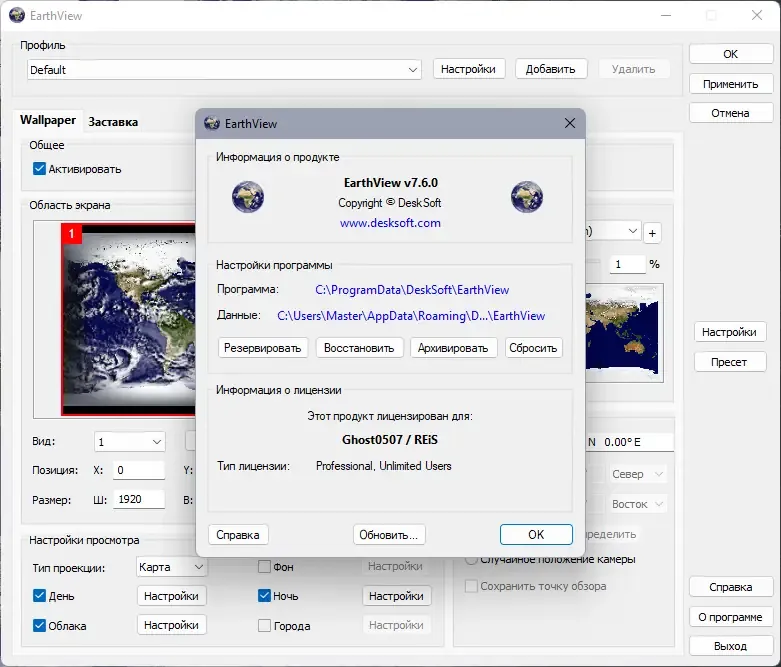Click the Professional, Unlimited Users text

pos(384,466)
